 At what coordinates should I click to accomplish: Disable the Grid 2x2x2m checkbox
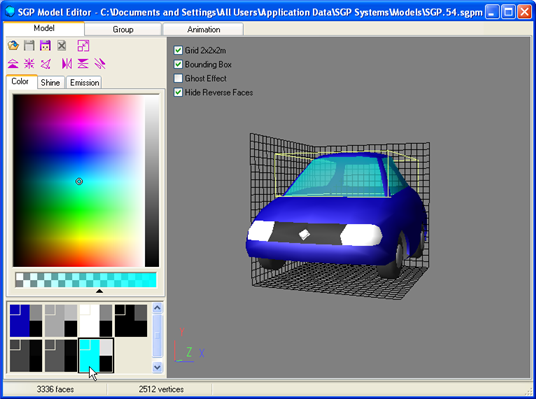(x=178, y=50)
